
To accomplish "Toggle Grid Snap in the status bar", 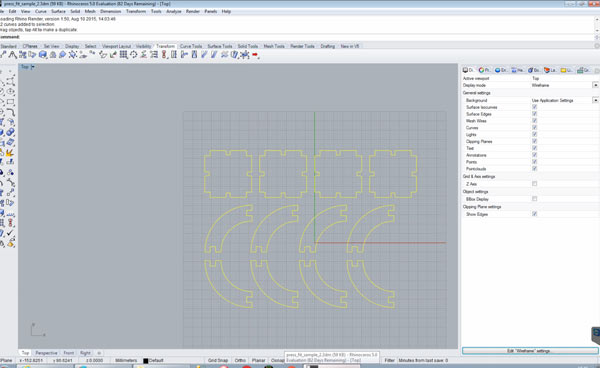I will click(x=218, y=360).
